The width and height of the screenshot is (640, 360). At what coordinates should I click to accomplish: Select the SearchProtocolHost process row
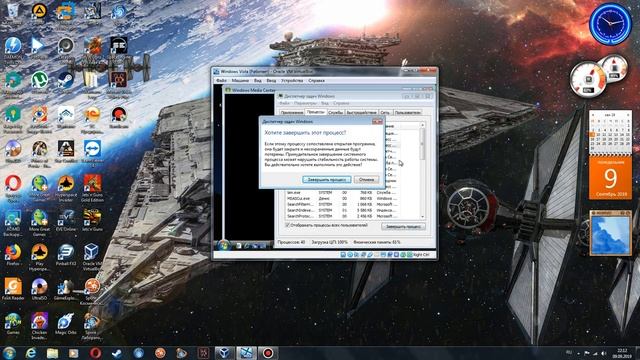click(x=342, y=216)
